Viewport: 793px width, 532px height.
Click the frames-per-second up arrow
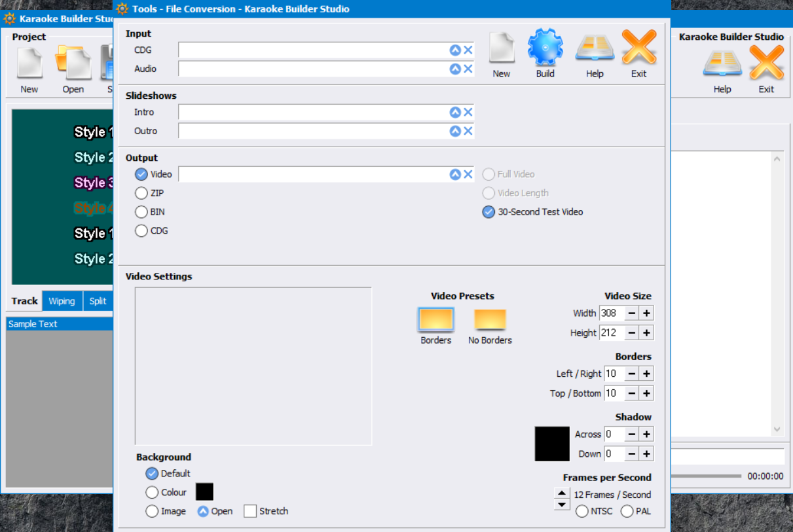(x=561, y=493)
